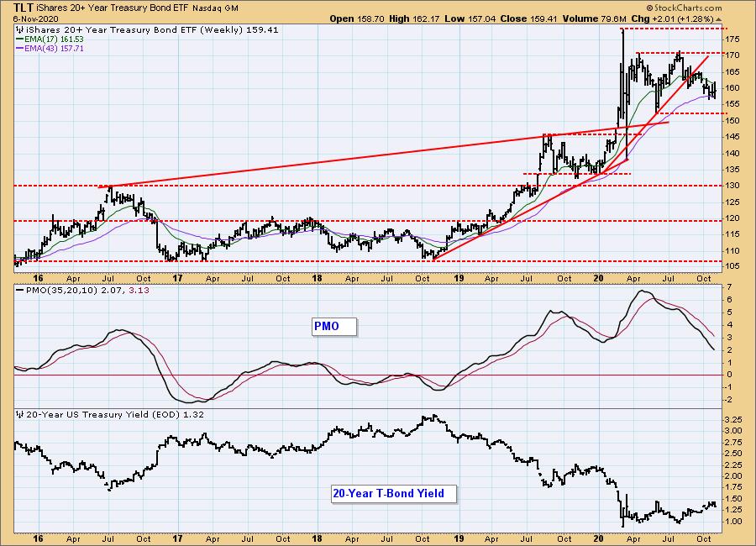This screenshot has width=756, height=546.
Task: Click the 1.00 yield axis label
Action: pyautogui.click(x=734, y=522)
